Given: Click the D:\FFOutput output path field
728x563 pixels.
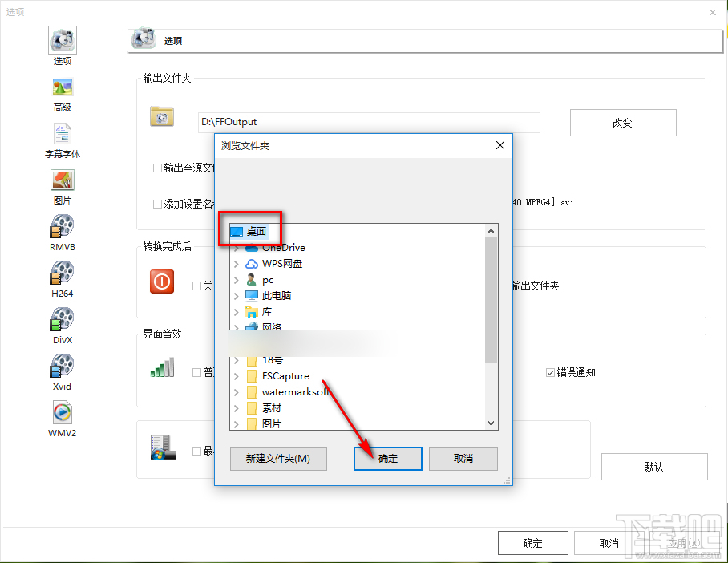Looking at the screenshot, I should click(369, 122).
